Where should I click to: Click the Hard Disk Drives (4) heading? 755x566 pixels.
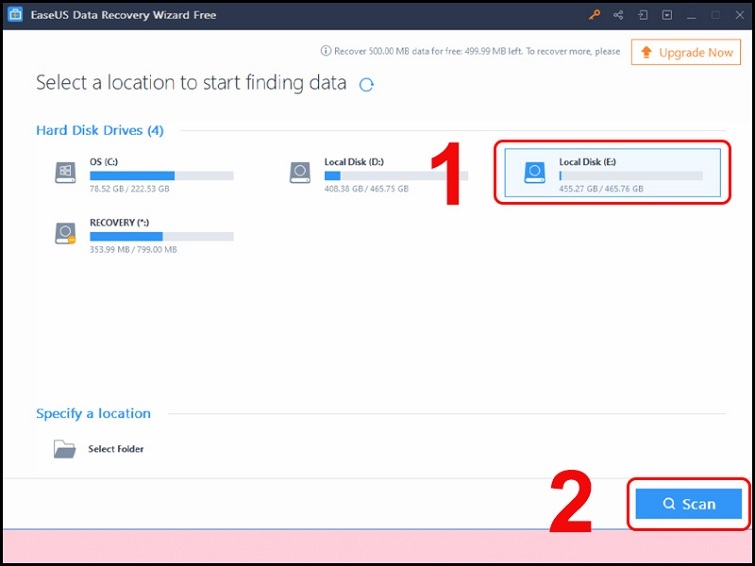click(x=100, y=131)
